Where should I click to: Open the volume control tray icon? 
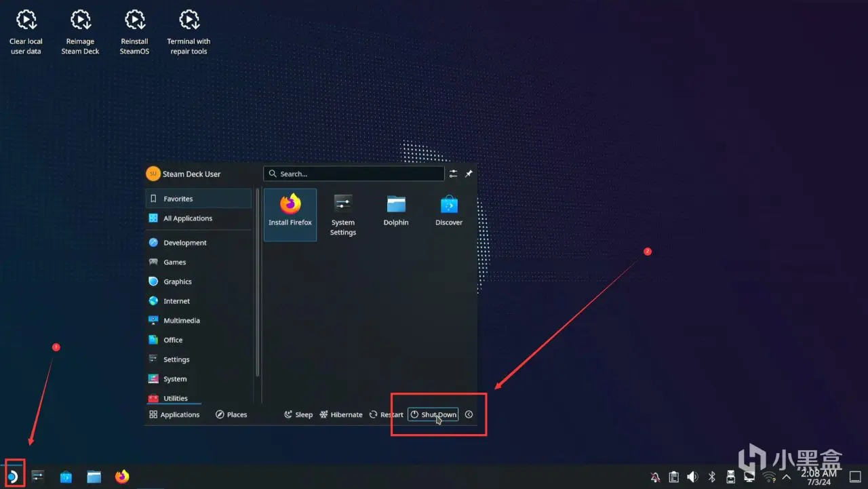pyautogui.click(x=692, y=477)
